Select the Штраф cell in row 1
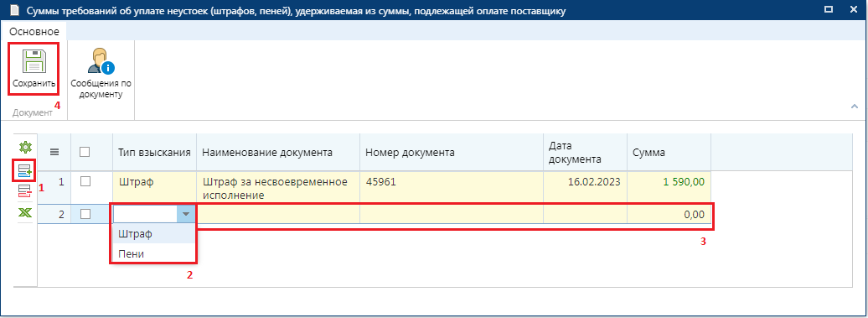The width and height of the screenshot is (868, 318). (x=154, y=187)
